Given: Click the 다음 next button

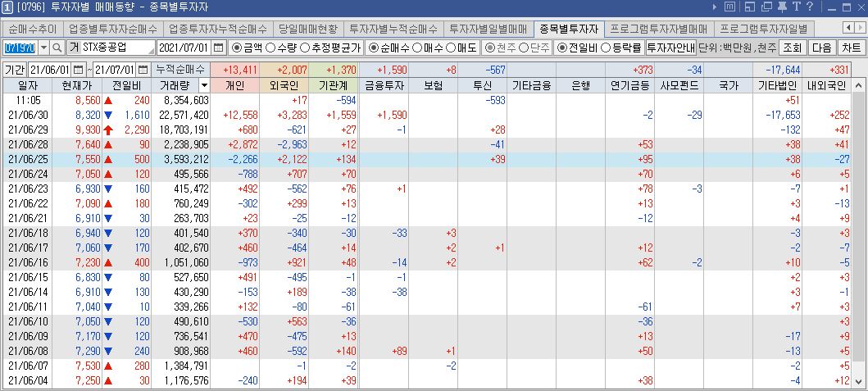Looking at the screenshot, I should coord(821,48).
